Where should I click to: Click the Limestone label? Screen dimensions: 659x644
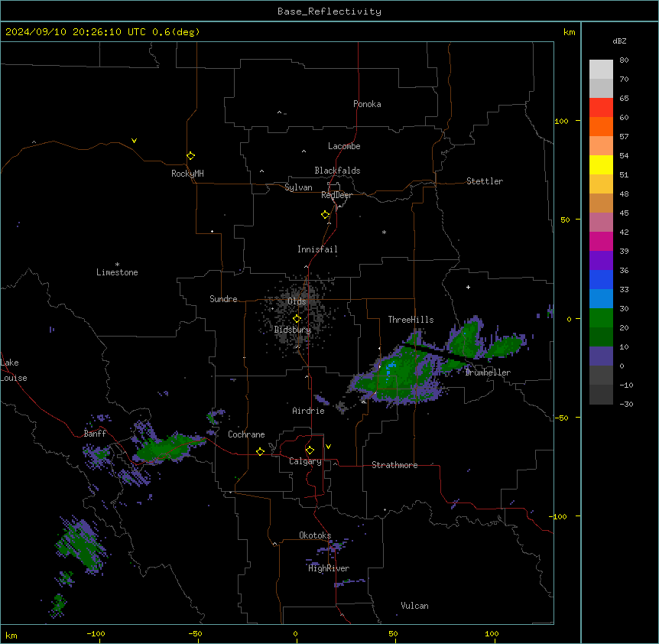(117, 272)
